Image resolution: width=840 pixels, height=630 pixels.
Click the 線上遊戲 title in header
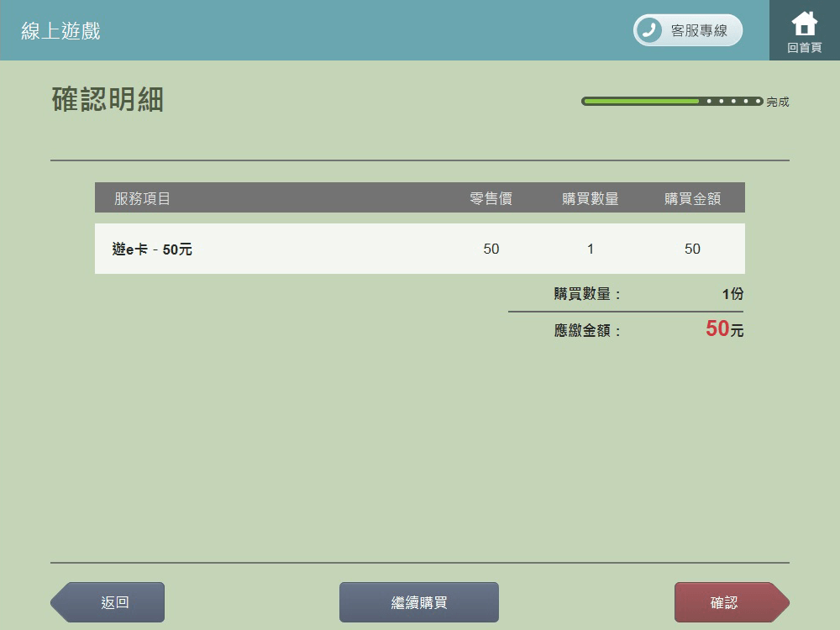[60, 31]
